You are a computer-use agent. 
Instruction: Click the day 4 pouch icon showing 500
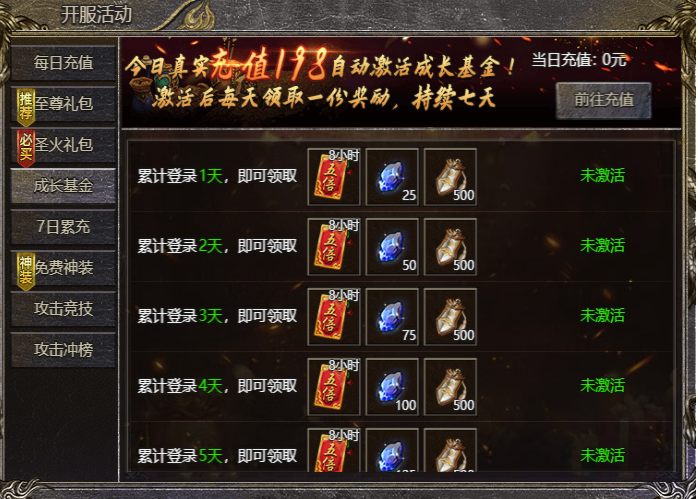(x=450, y=386)
